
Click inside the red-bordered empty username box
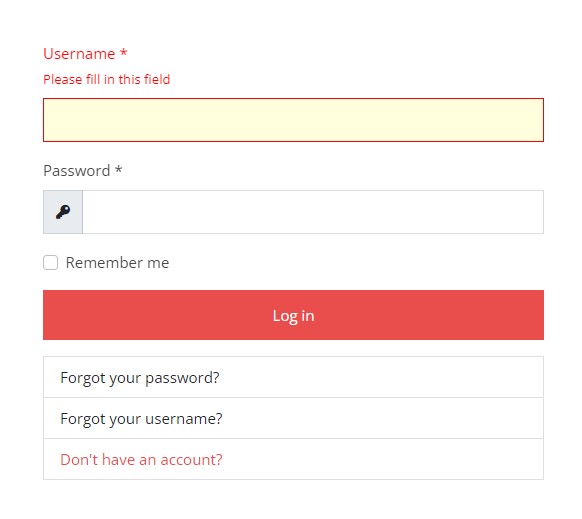pos(293,120)
